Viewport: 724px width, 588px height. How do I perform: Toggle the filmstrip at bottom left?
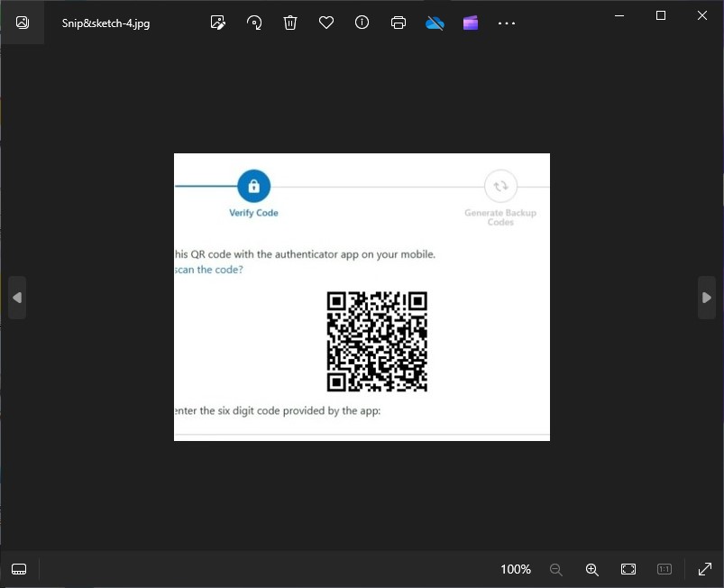19,569
